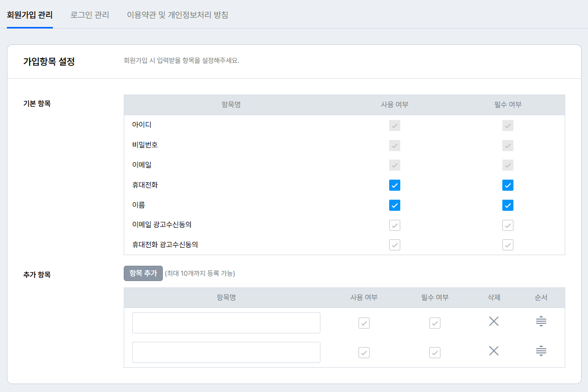Click reorder handle of first additional row
This screenshot has height=392, width=588.
[x=541, y=321]
